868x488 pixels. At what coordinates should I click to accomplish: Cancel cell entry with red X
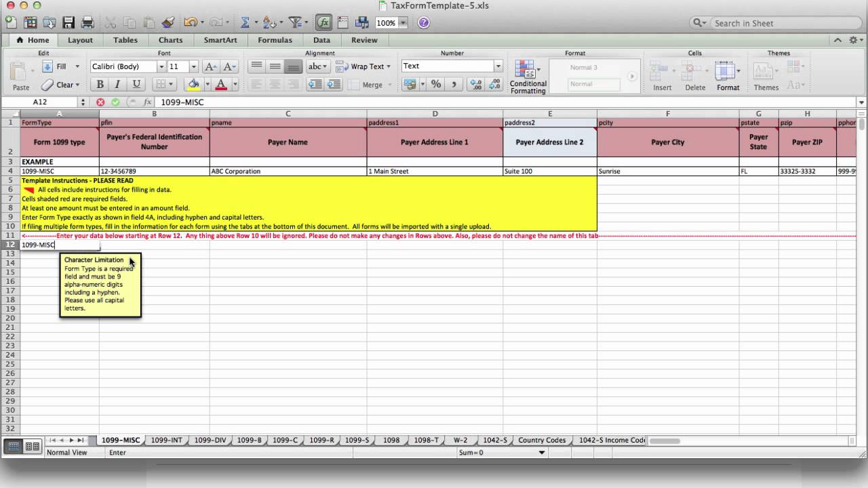(100, 102)
